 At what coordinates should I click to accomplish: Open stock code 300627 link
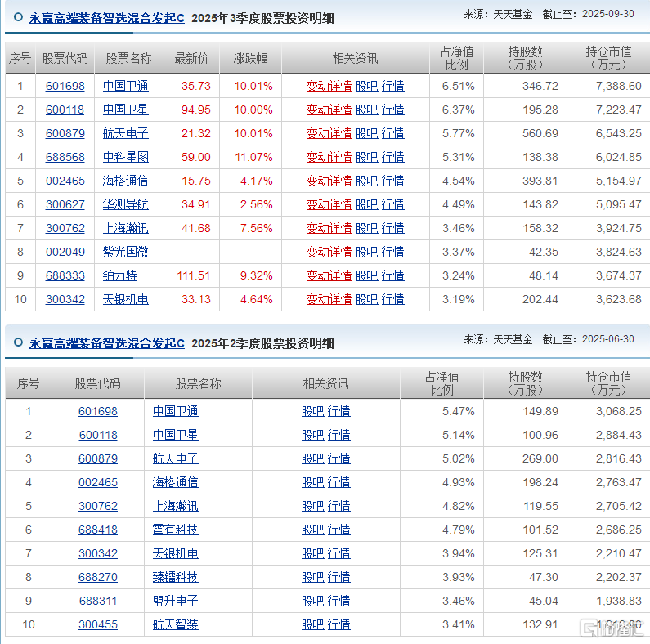65,204
